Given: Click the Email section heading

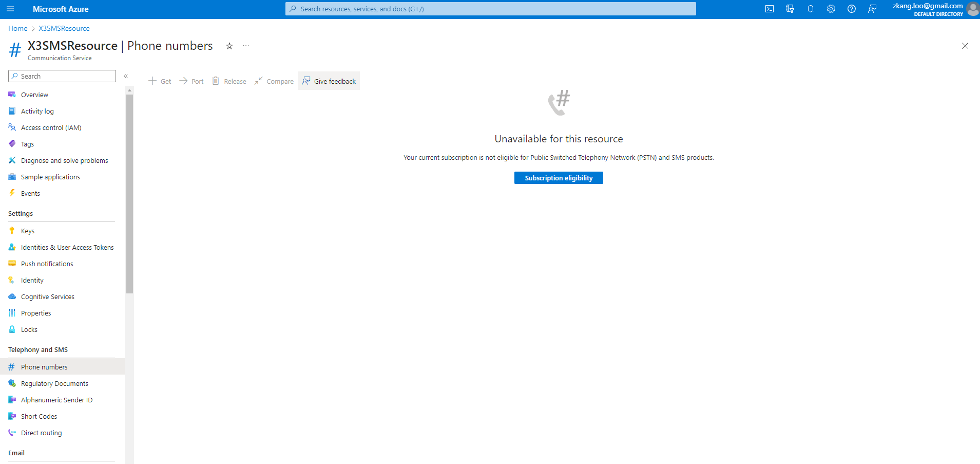Looking at the screenshot, I should pyautogui.click(x=16, y=453).
